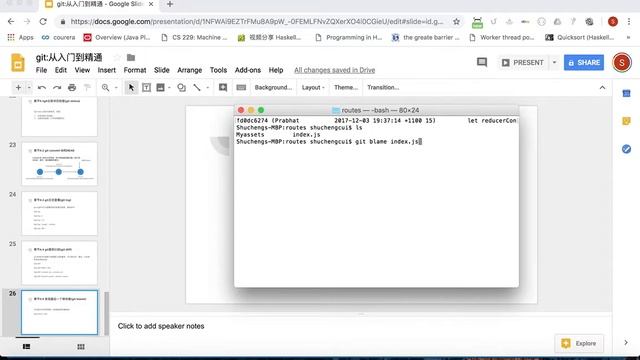
Task: Click the Explore button
Action: coord(579,344)
